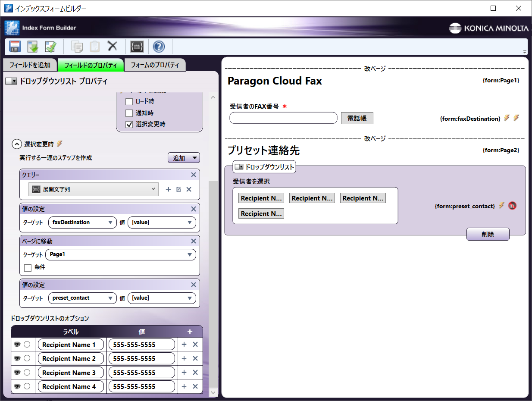This screenshot has height=401, width=532.
Task: Uncheck the 選択変更時 checkbox
Action: [x=129, y=125]
